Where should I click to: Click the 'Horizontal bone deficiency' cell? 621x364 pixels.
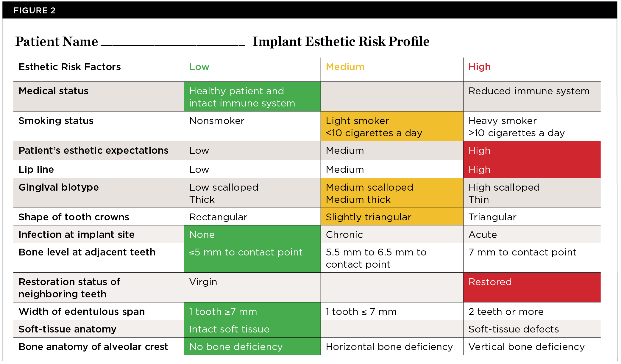(389, 347)
